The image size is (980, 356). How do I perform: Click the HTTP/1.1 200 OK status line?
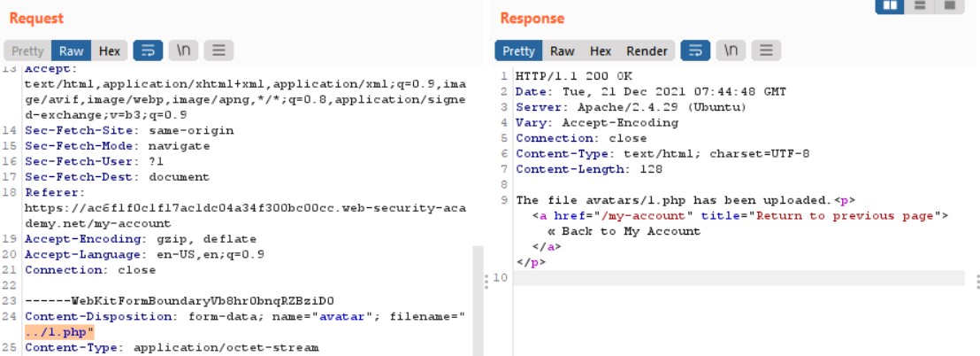click(x=574, y=76)
